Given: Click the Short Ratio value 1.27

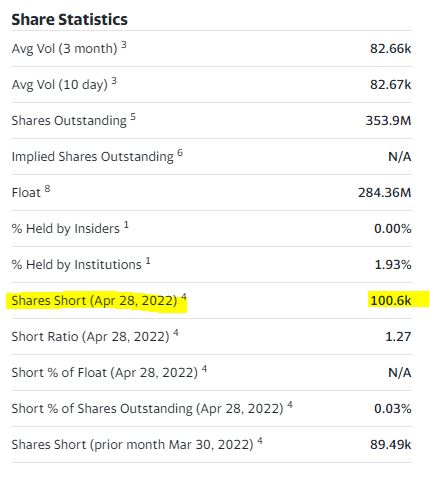Looking at the screenshot, I should [398, 336].
